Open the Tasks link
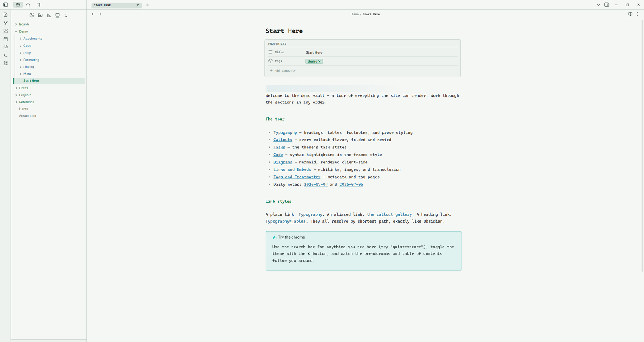Viewport: 644px width, 342px height. click(279, 147)
